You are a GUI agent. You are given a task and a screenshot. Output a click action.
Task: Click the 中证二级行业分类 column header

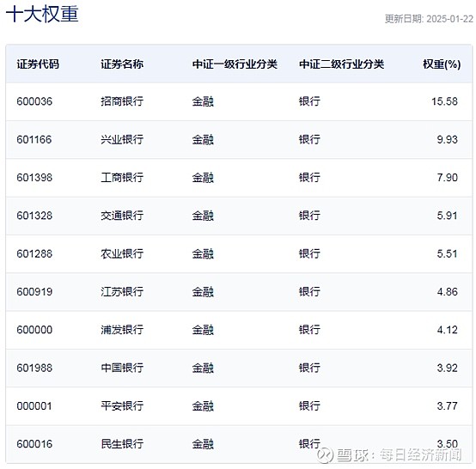point(341,64)
